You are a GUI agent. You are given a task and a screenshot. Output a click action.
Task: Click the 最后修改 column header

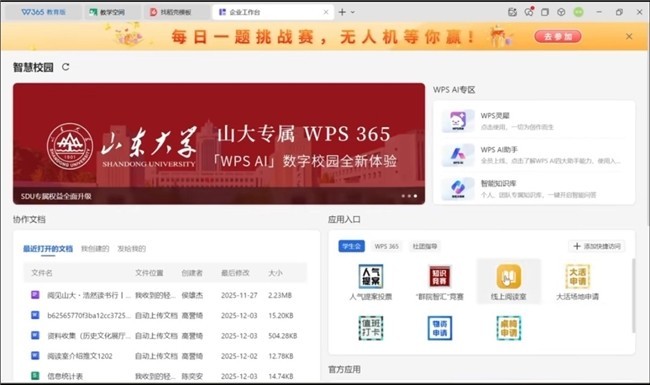pyautogui.click(x=235, y=273)
